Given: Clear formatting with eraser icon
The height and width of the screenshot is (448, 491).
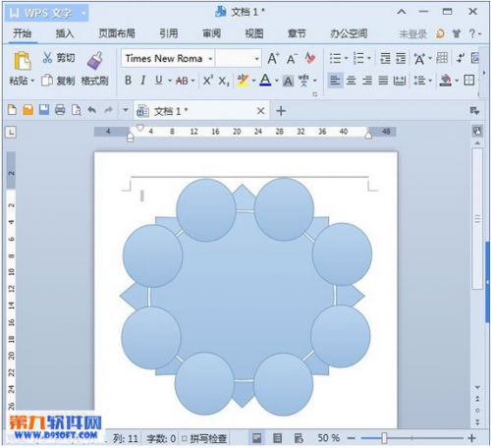Looking at the screenshot, I should 309,58.
